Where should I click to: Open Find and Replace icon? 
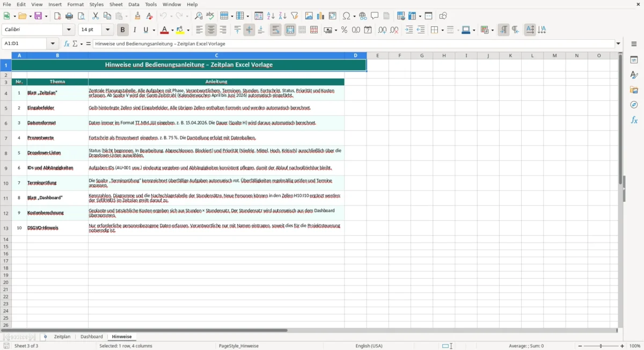coord(199,16)
